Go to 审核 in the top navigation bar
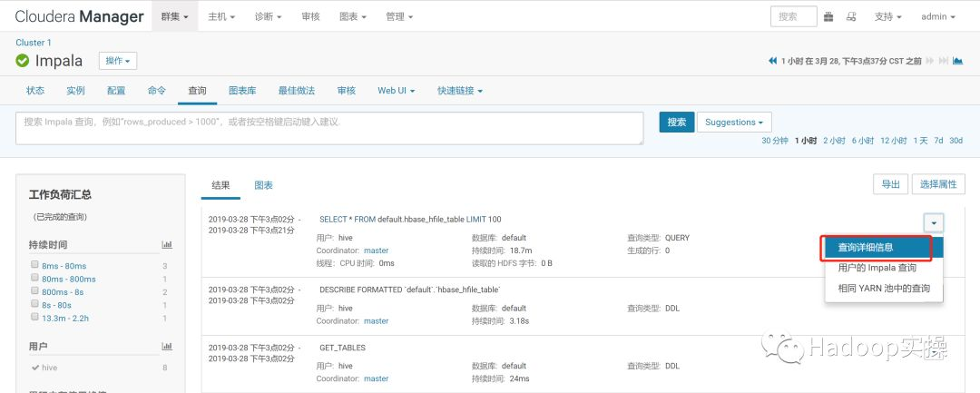The height and width of the screenshot is (393, 980). pos(310,17)
